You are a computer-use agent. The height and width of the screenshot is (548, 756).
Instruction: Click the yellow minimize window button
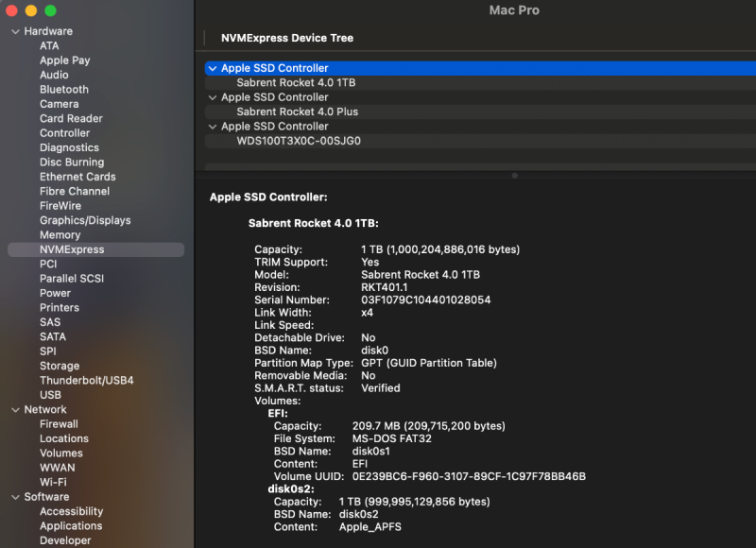pos(31,10)
